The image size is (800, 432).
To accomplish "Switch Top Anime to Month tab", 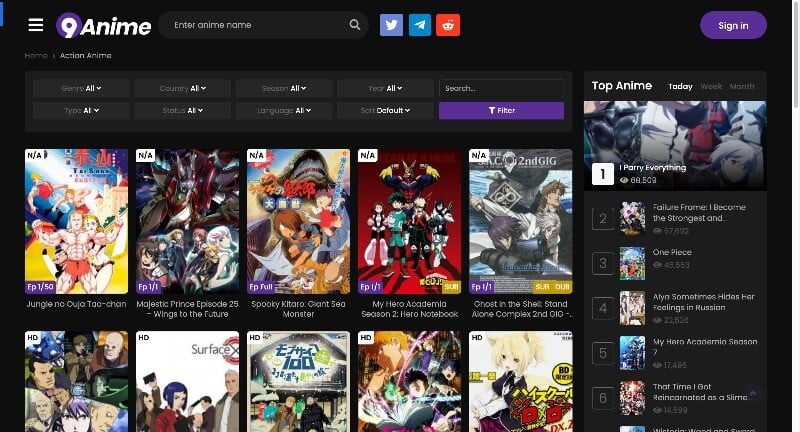I will 741,86.
